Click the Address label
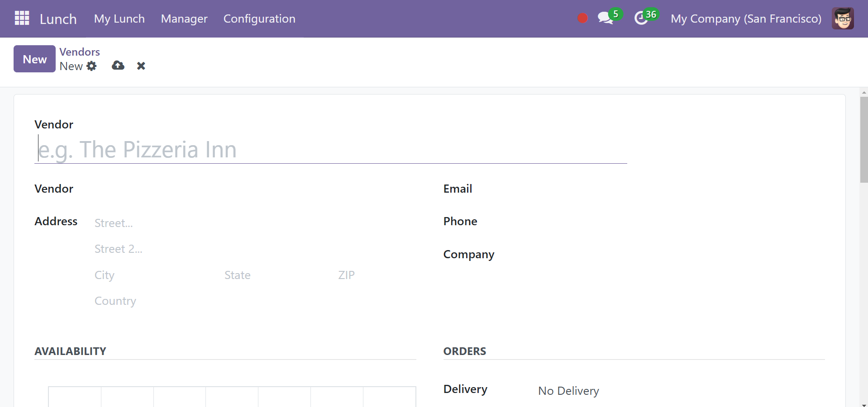The width and height of the screenshot is (868, 407). pyautogui.click(x=56, y=221)
